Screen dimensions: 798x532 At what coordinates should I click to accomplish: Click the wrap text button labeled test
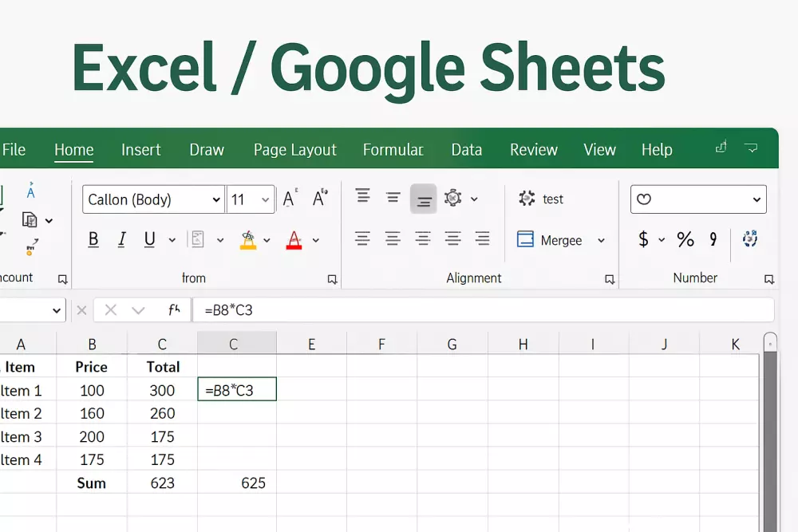540,199
